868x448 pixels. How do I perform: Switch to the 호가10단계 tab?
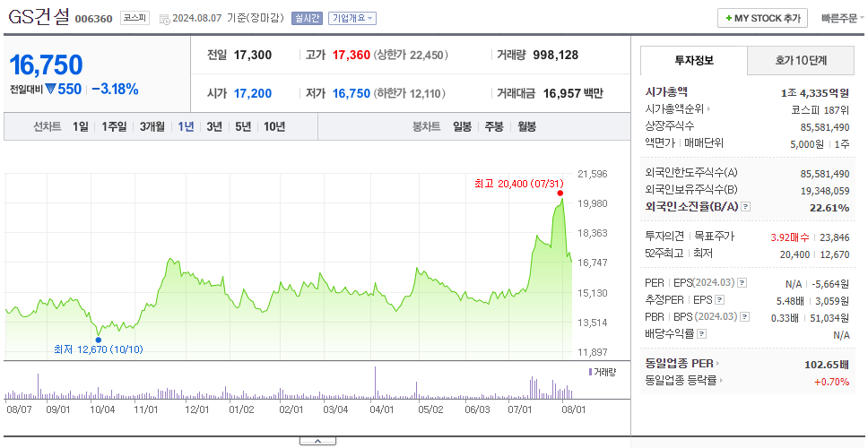click(801, 61)
